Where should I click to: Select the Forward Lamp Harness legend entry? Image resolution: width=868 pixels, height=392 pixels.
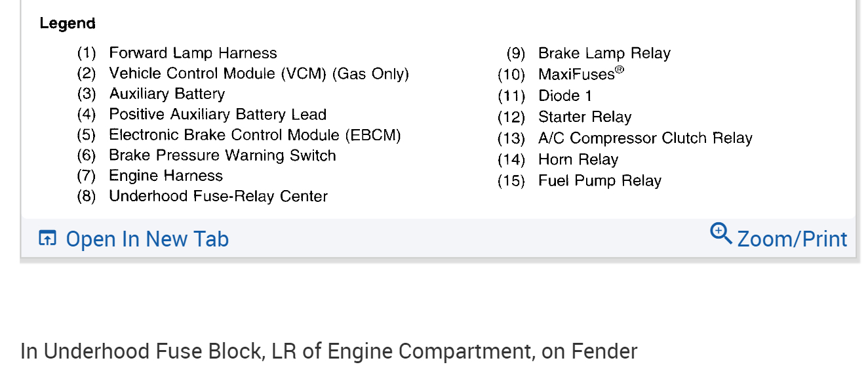click(193, 53)
